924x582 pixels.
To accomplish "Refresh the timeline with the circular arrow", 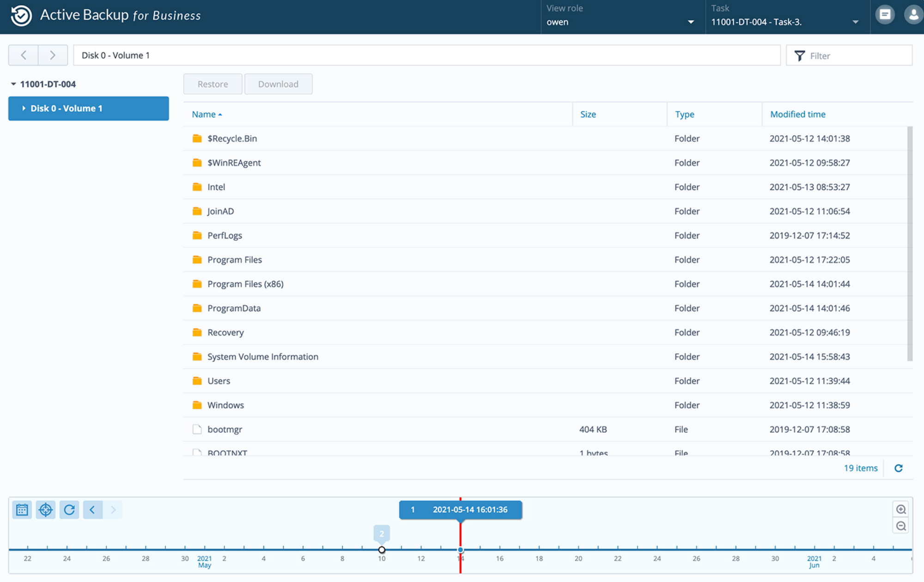I will (x=69, y=510).
